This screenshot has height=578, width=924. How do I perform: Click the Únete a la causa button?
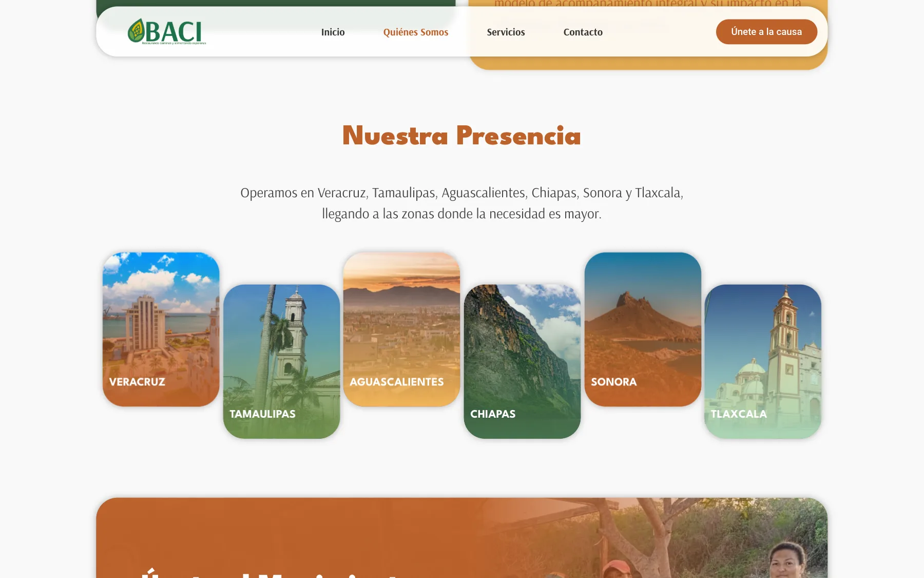click(x=766, y=32)
